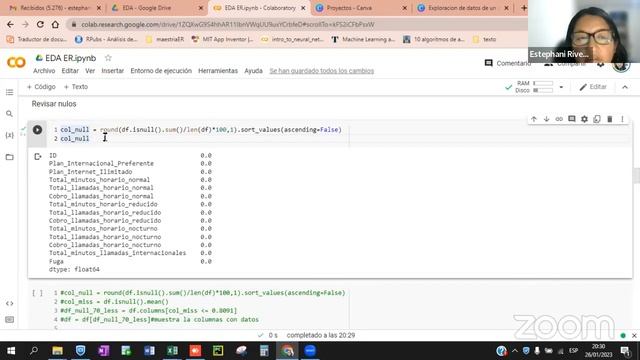Close the Proyectos - Canva tab

[404, 8]
